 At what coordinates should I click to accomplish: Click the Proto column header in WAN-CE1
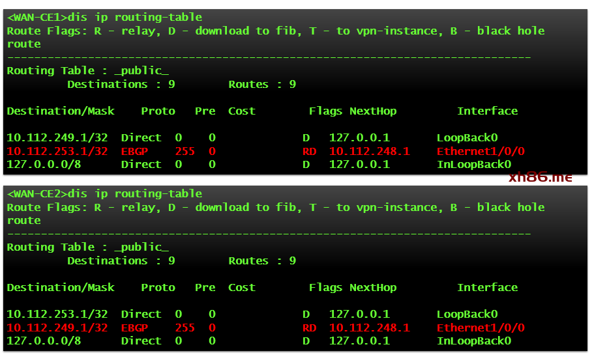tap(158, 111)
